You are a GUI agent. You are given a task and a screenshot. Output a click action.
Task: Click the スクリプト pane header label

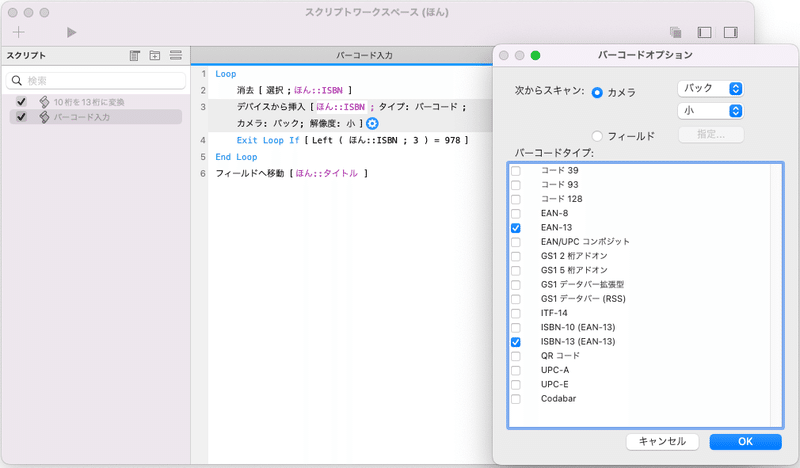[x=26, y=55]
